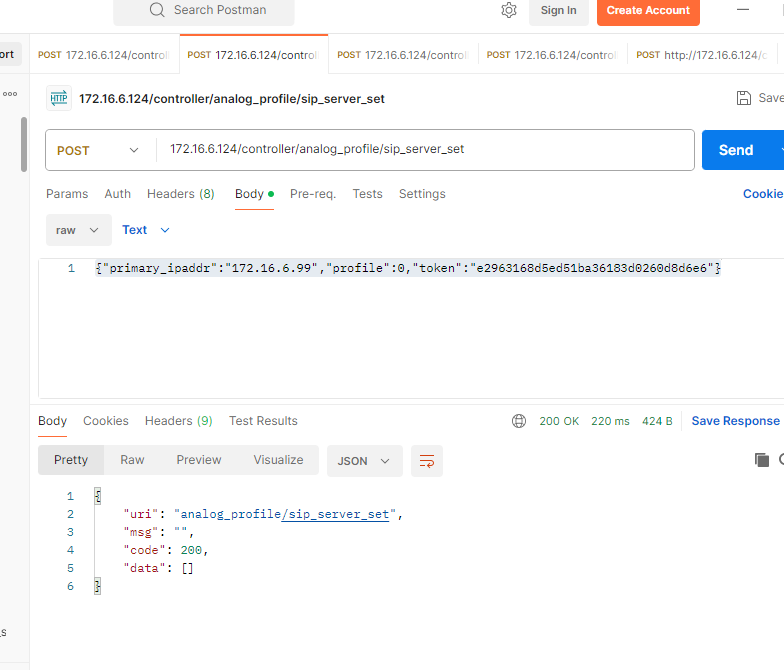Click the HTTP request type icon
The height and width of the screenshot is (670, 784).
59,98
